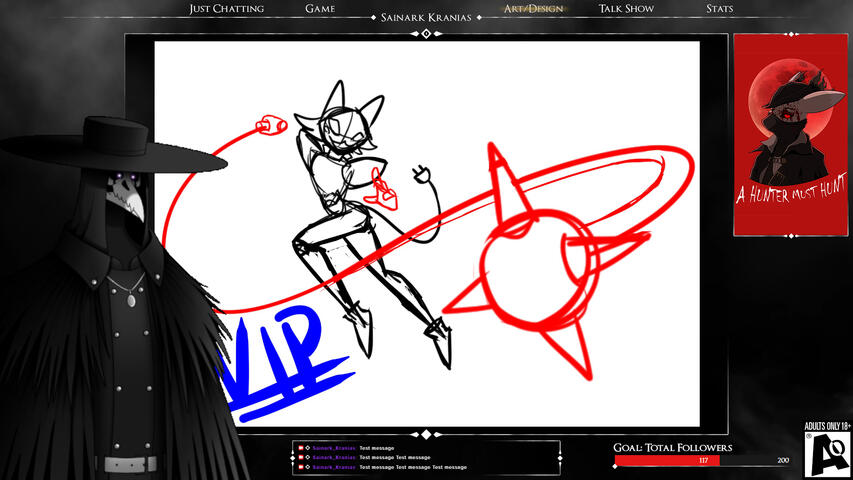The width and height of the screenshot is (853, 480).
Task: Click the black plug icon in the drawing
Action: [x=421, y=176]
